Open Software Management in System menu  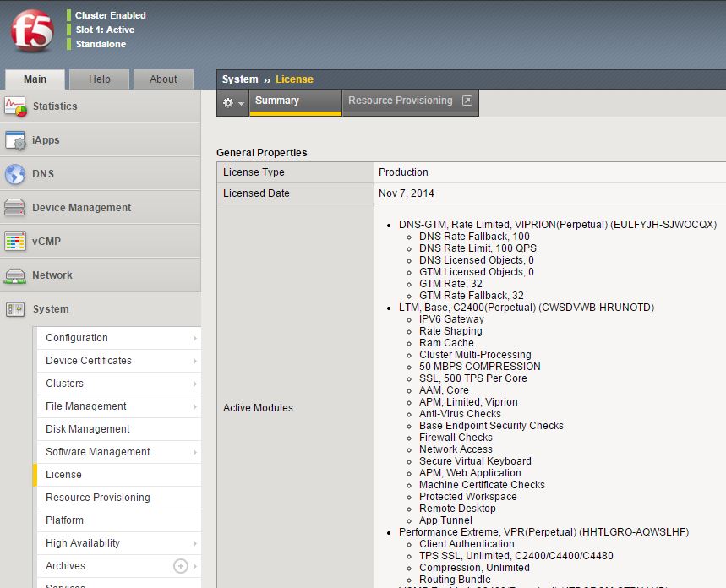pos(98,452)
